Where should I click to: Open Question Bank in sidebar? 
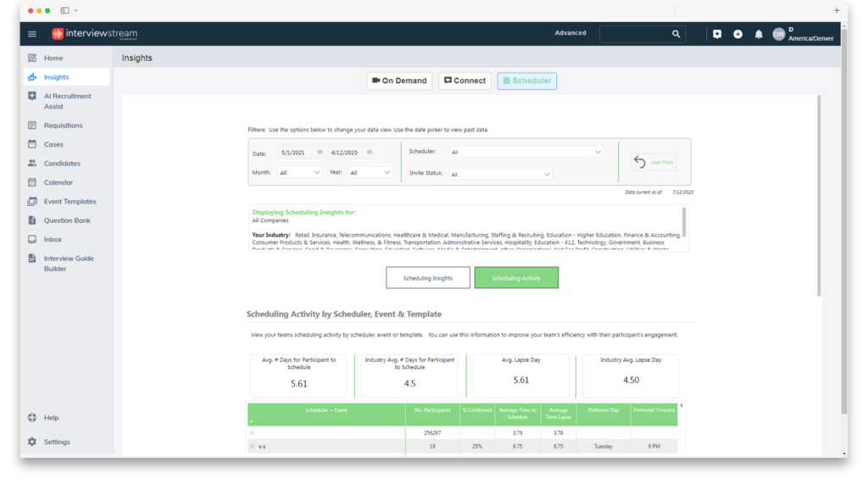pyautogui.click(x=67, y=220)
